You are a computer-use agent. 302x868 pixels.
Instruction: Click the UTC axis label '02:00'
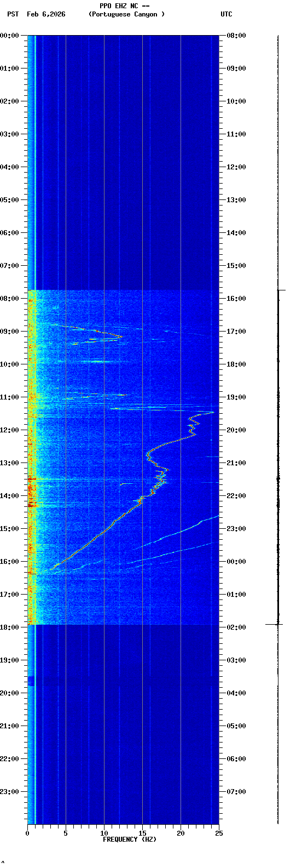point(236,627)
